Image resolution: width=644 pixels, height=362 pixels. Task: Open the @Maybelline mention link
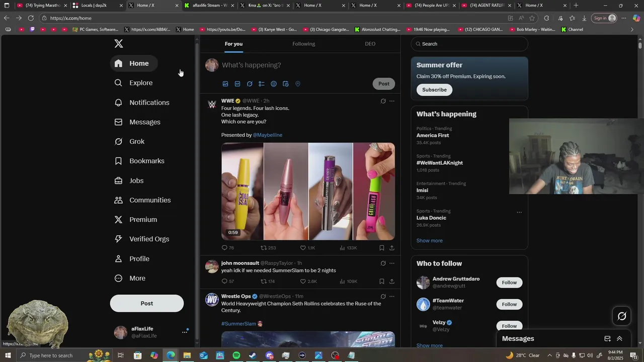point(267,135)
